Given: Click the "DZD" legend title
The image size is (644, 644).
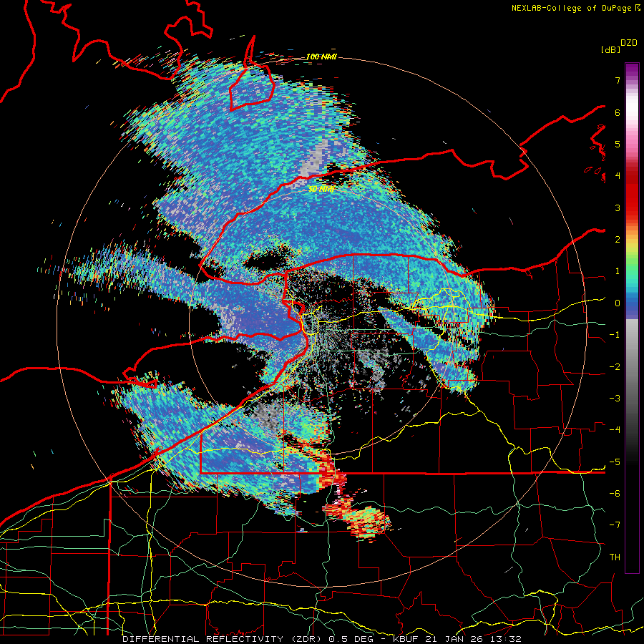Looking at the screenshot, I should (x=629, y=43).
